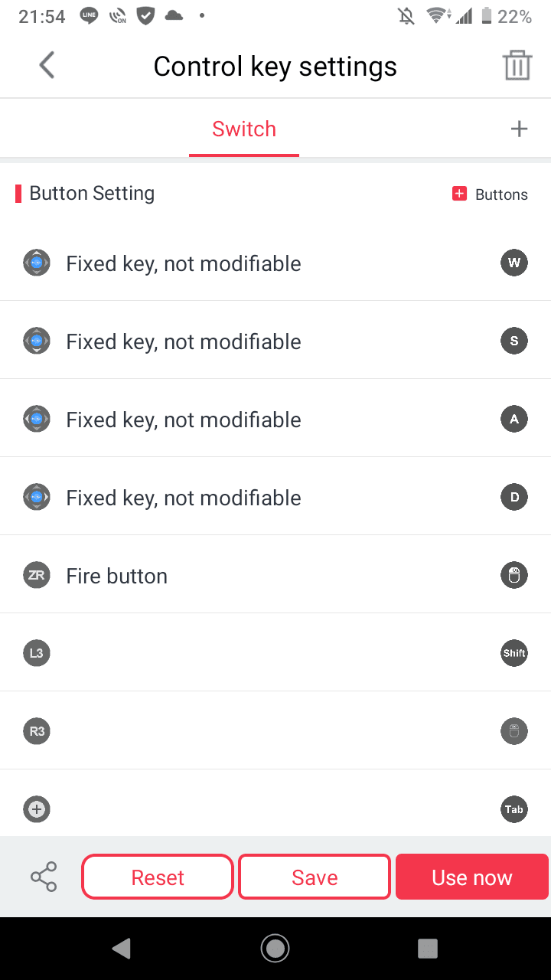Tap the W key mapping icon

point(514,263)
